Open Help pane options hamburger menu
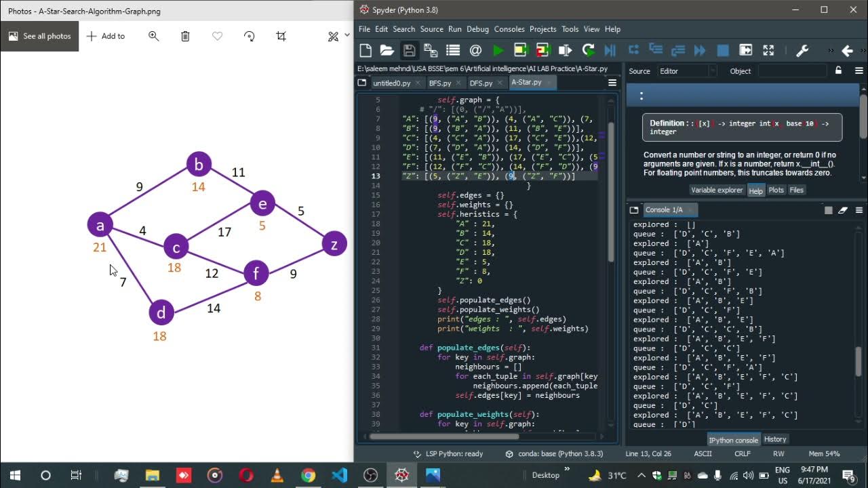The width and height of the screenshot is (868, 488). (x=859, y=70)
